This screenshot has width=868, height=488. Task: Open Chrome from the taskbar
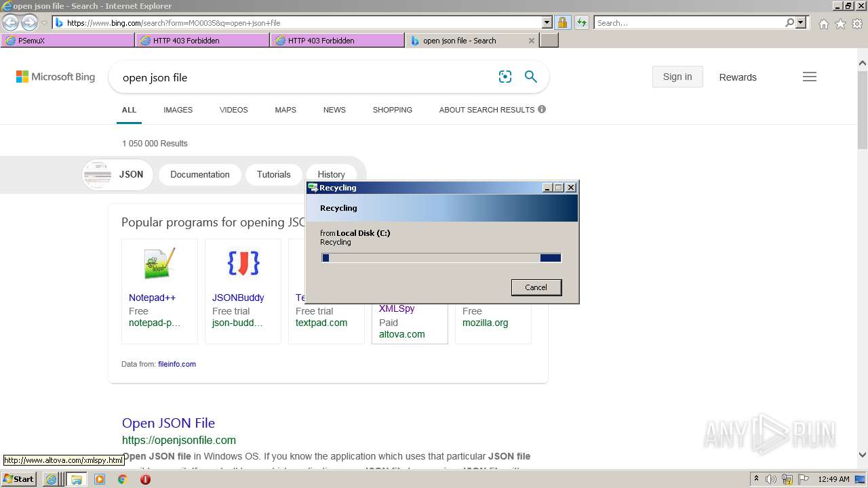[122, 479]
